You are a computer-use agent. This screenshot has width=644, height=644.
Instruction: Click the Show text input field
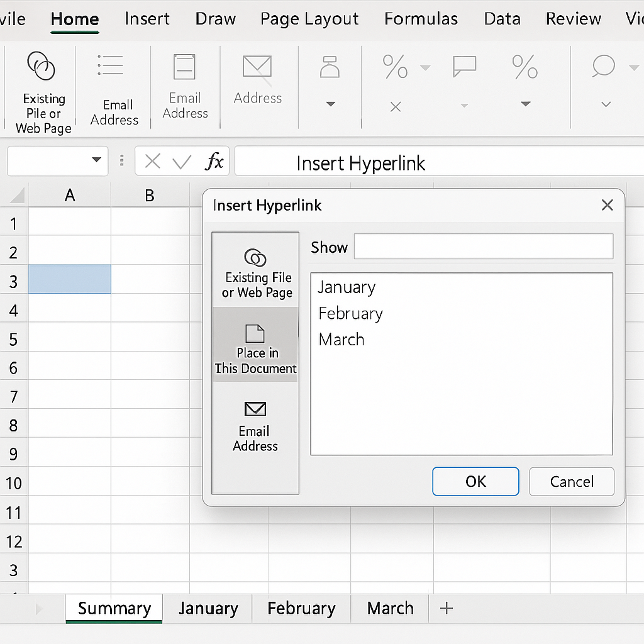click(x=483, y=247)
